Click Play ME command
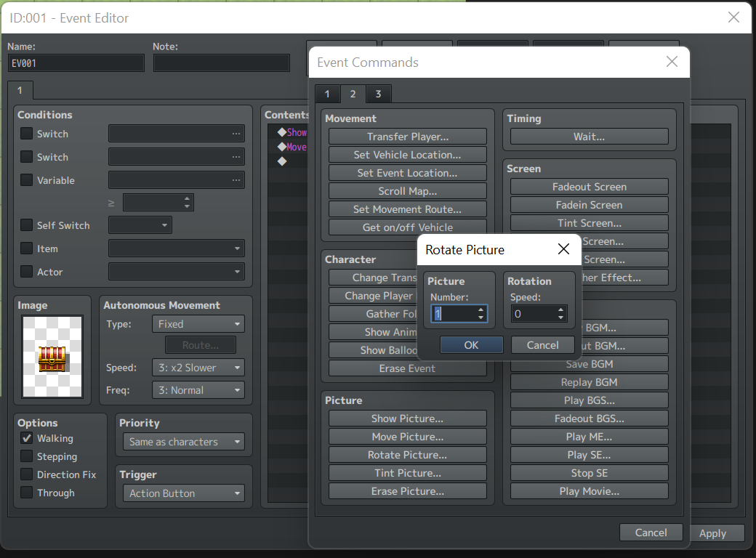 click(590, 437)
